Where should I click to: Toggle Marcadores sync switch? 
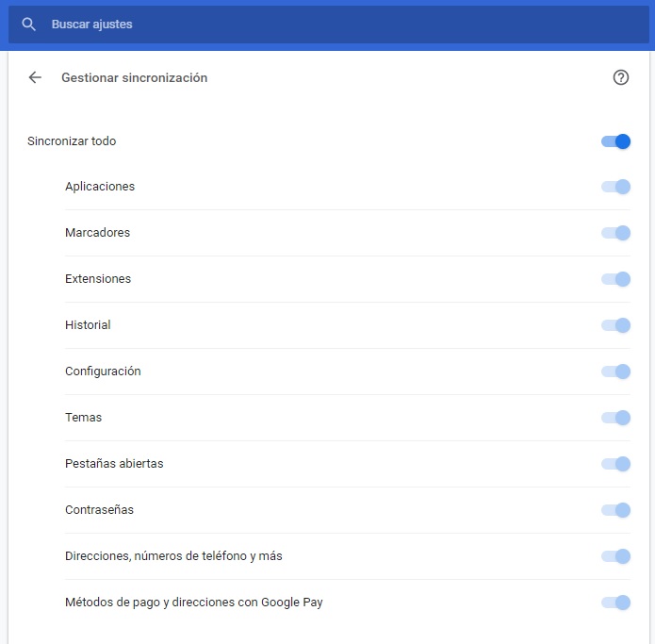615,233
